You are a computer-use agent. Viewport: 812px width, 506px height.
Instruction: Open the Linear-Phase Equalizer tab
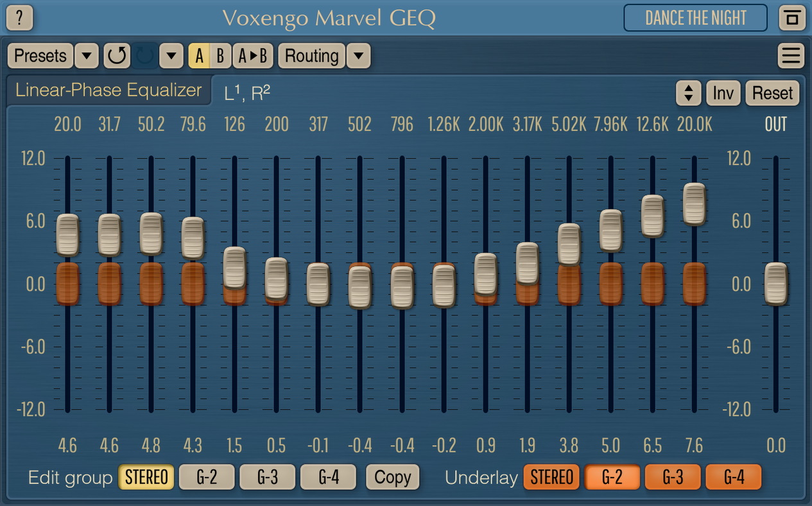tap(108, 91)
